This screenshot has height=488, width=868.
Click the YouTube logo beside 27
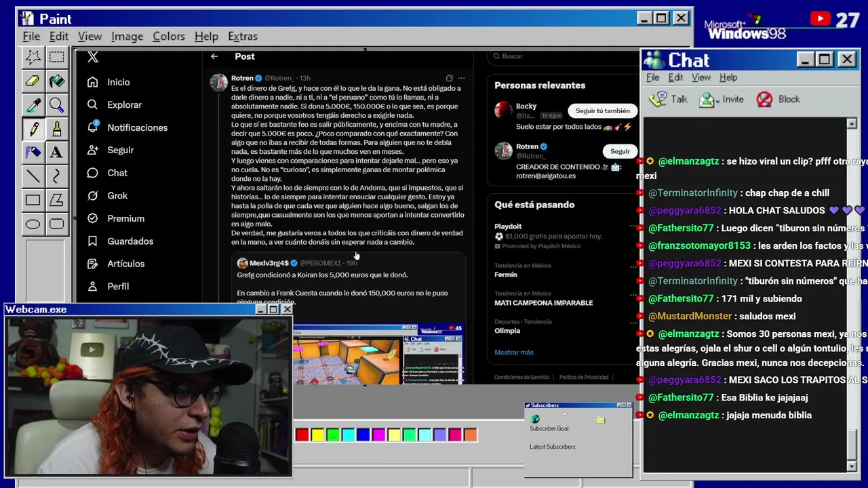tap(820, 19)
